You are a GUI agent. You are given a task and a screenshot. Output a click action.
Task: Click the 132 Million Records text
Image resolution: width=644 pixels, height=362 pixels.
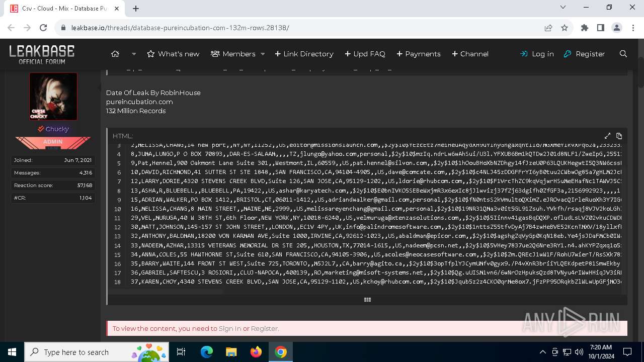click(x=136, y=111)
